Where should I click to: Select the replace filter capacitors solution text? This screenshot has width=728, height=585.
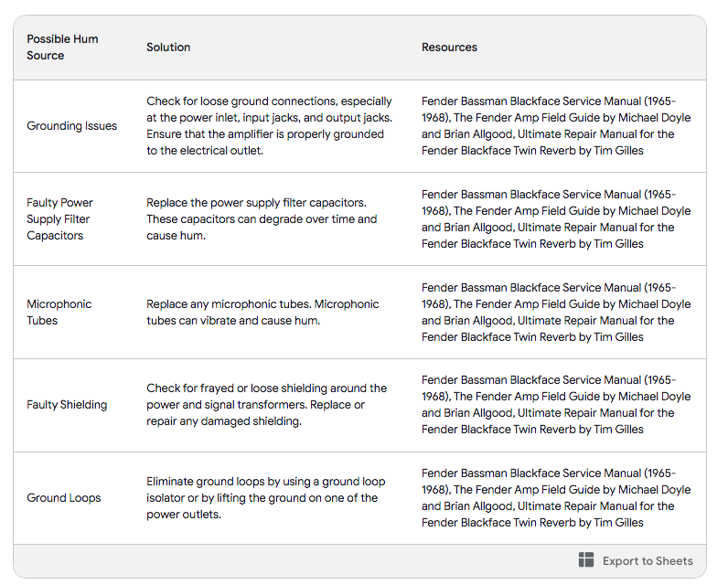(x=262, y=219)
